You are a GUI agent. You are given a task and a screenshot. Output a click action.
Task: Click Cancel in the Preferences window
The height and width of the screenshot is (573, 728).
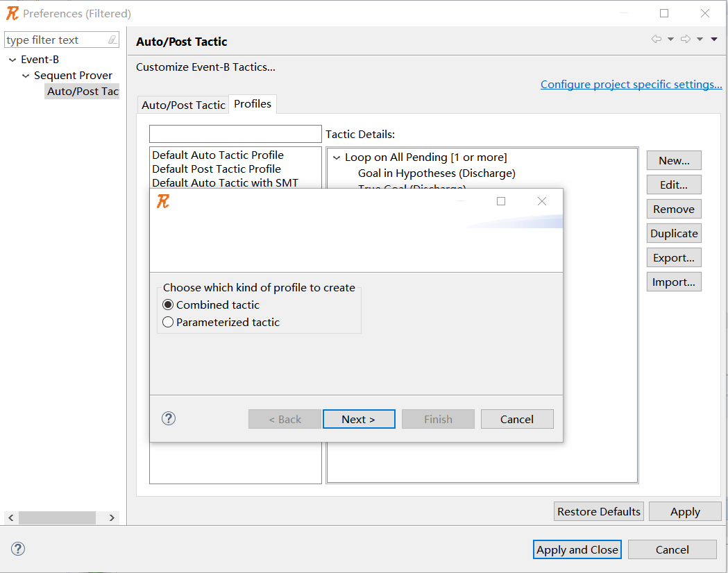[x=672, y=550]
